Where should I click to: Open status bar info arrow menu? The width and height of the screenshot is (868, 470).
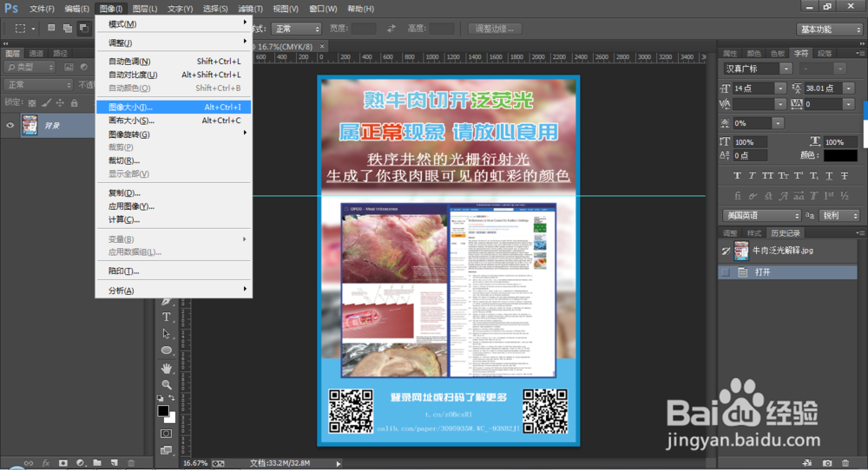[339, 463]
